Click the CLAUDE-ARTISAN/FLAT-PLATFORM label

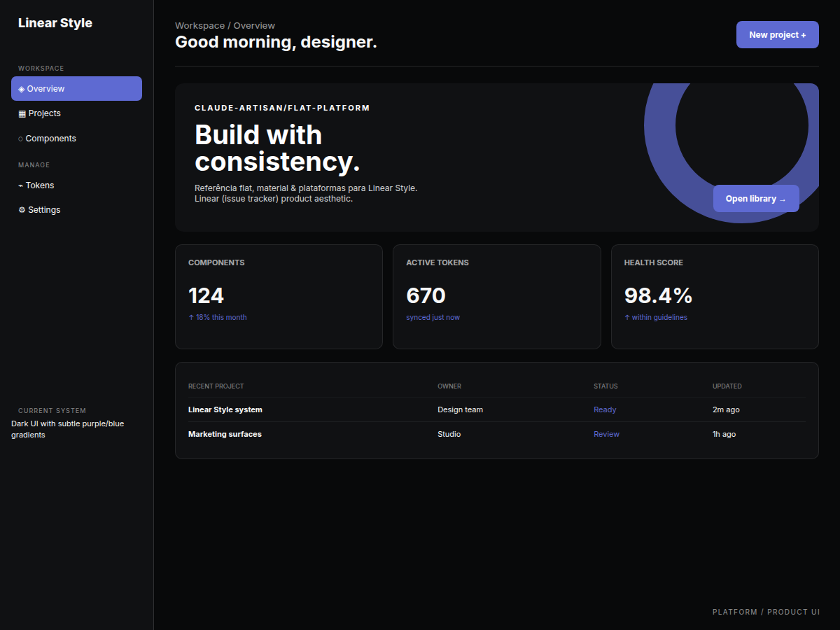[x=282, y=108]
